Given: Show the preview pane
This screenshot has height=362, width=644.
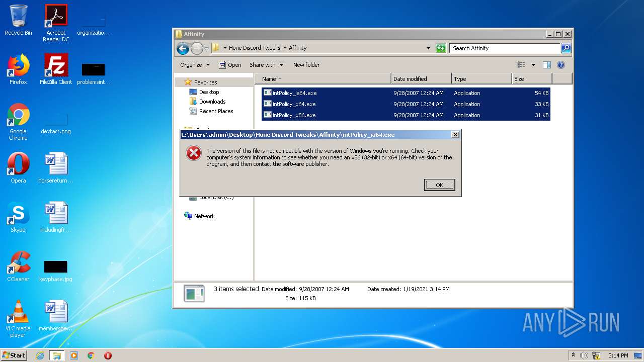Looking at the screenshot, I should click(x=547, y=65).
